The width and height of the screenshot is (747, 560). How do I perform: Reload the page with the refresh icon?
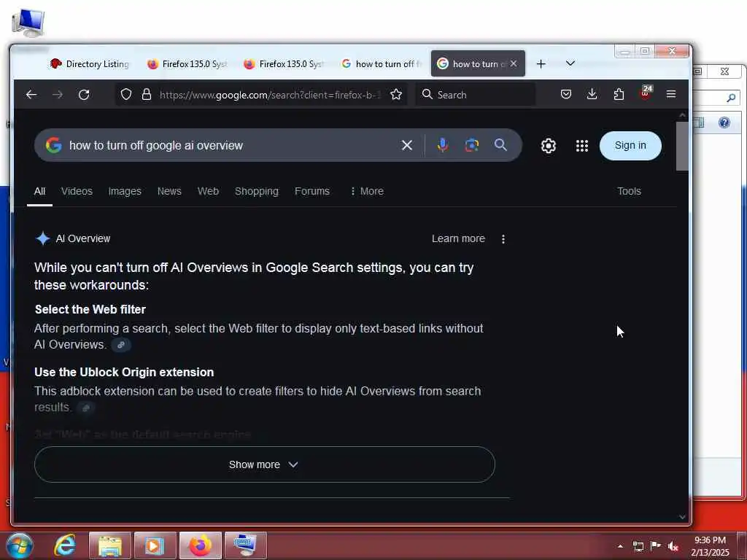coord(84,94)
